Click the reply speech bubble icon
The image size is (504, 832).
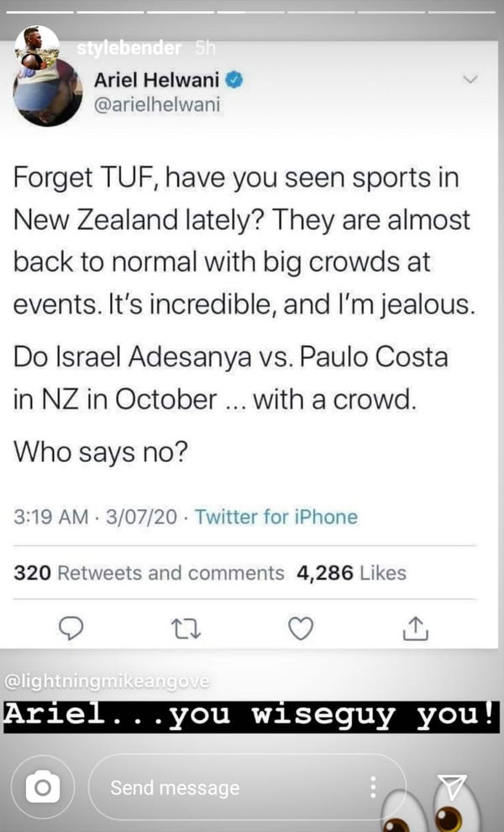(73, 627)
